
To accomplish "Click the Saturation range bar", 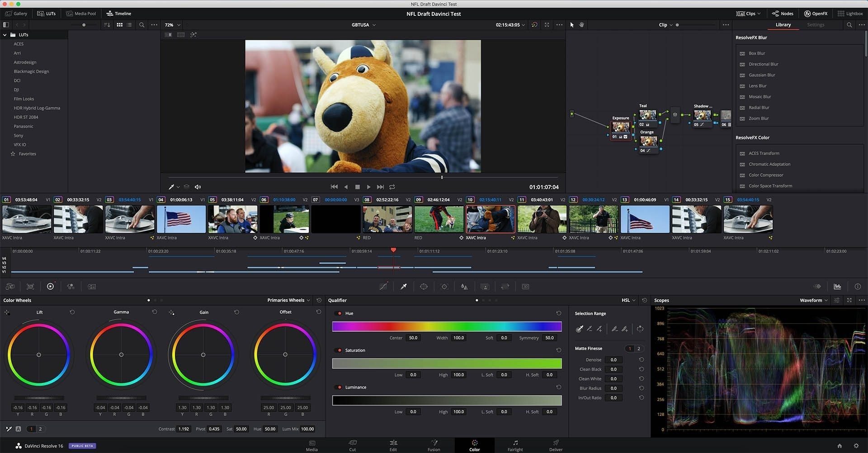I will [x=447, y=363].
